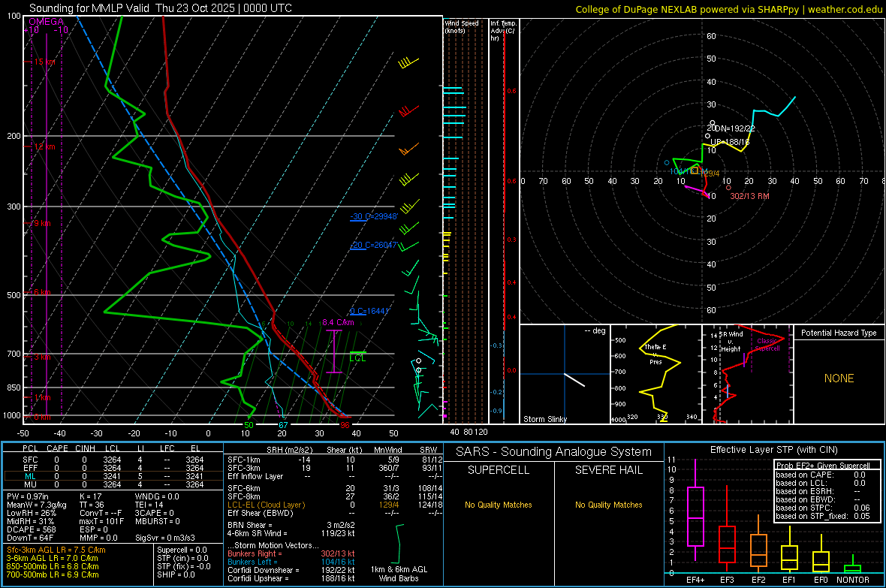
Task: Click the Potential Hazard Type heading
Action: point(839,333)
